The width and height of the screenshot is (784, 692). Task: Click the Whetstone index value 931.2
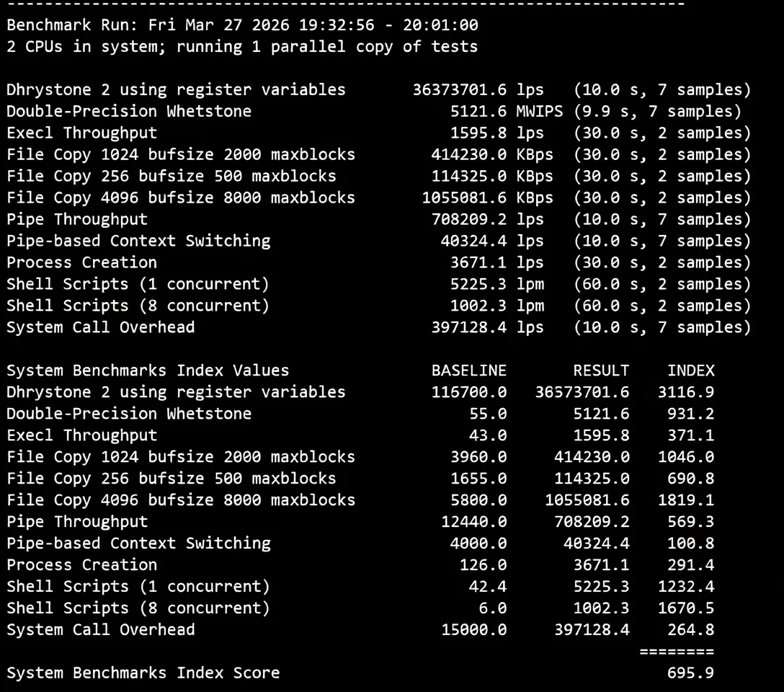point(690,414)
